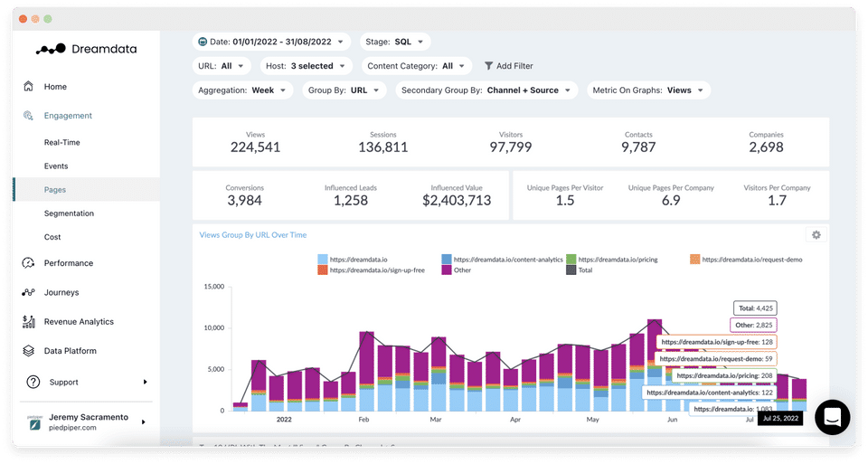Click the Sessions 136,811 metric
This screenshot has width=868, height=464.
pos(383,143)
